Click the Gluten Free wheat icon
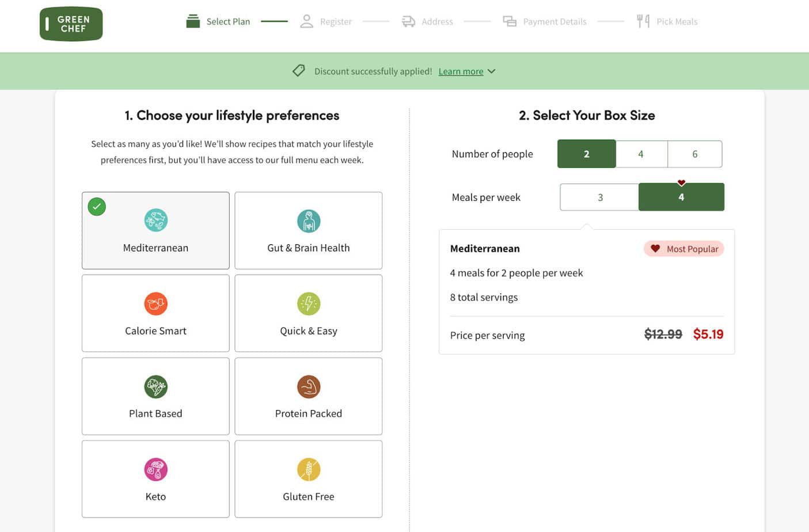This screenshot has width=809, height=532. pyautogui.click(x=309, y=469)
